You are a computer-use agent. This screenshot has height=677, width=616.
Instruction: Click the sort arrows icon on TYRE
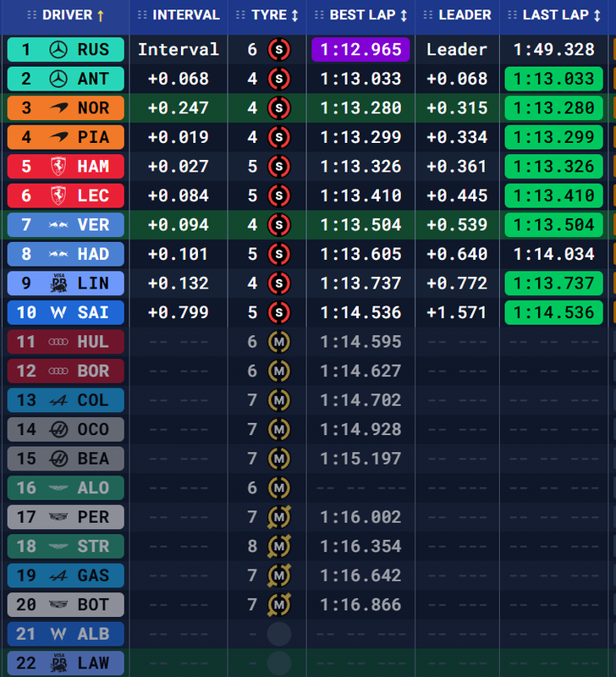click(294, 16)
